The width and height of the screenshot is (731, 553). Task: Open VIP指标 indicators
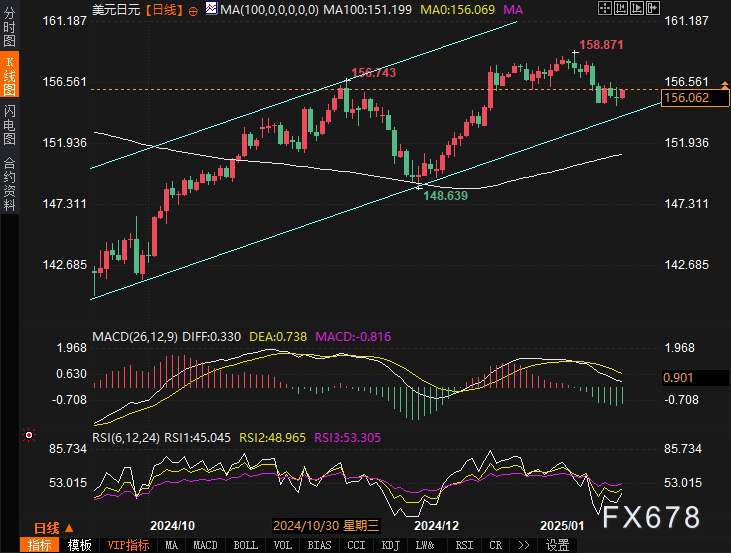128,545
